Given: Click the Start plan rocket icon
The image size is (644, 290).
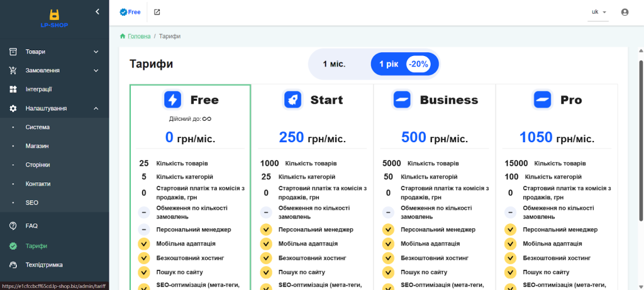Looking at the screenshot, I should (293, 99).
